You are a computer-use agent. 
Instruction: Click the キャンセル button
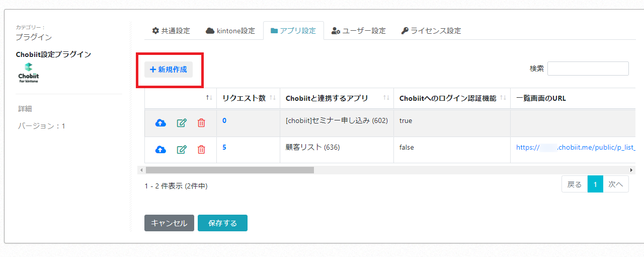(x=169, y=223)
